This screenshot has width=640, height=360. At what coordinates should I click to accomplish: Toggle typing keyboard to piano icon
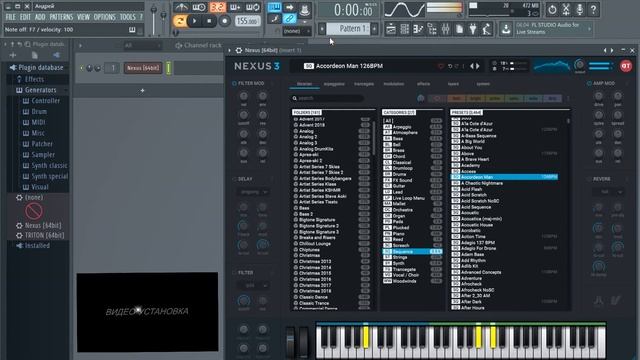click(x=274, y=7)
